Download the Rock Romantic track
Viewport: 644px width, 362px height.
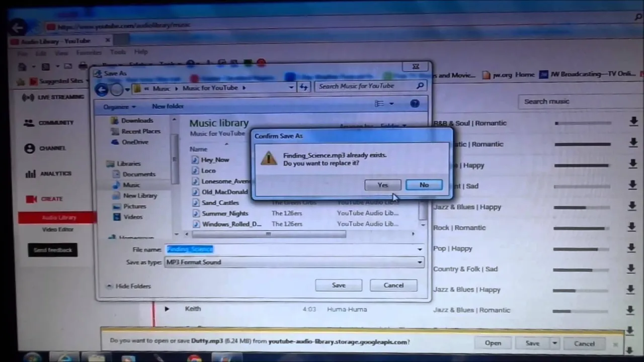point(632,227)
